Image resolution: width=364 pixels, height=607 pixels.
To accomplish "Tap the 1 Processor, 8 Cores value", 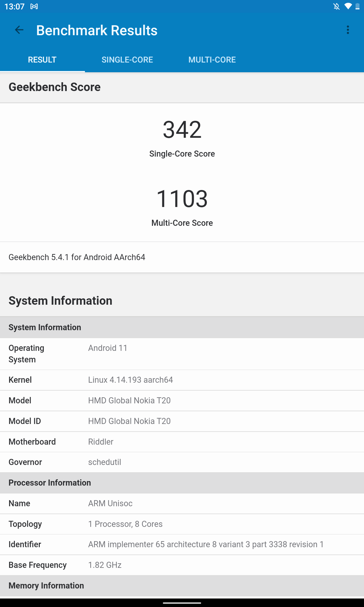I will click(125, 524).
